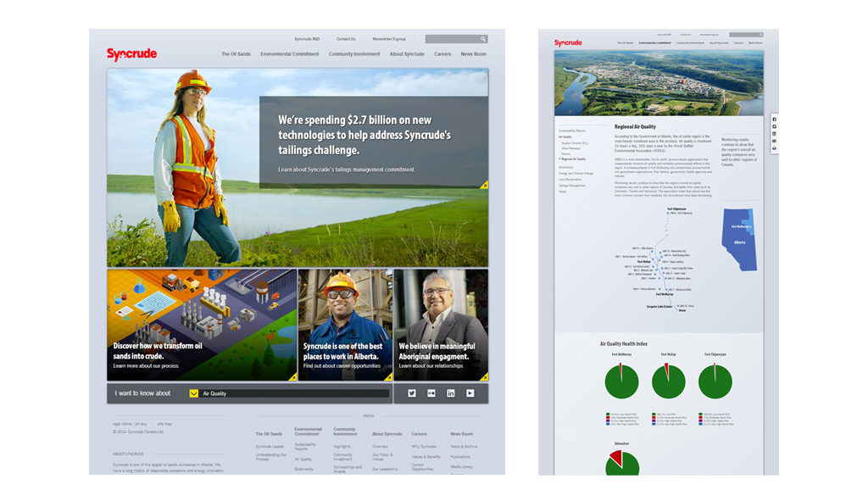The image size is (868, 490).
Task: Click the Syncrude logo on the homepage mockup
Action: coord(131,53)
